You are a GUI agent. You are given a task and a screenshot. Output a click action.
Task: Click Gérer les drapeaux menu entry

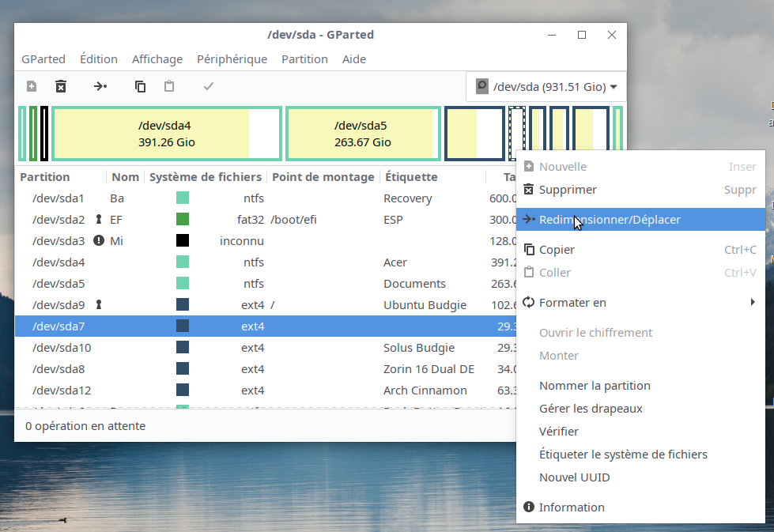click(x=591, y=409)
